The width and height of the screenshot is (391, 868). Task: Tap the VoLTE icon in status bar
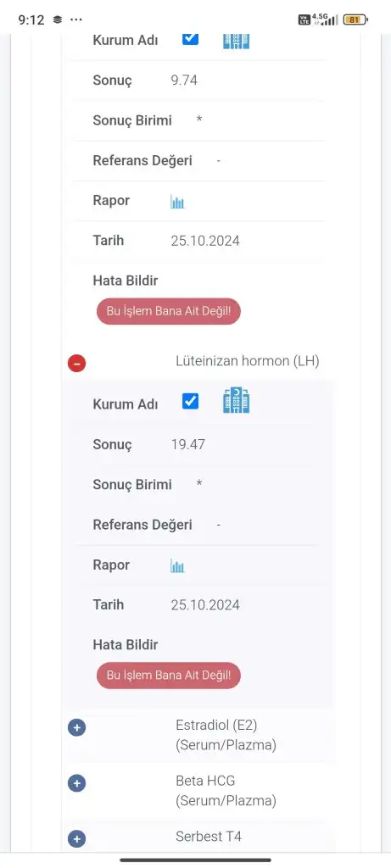pyautogui.click(x=304, y=20)
